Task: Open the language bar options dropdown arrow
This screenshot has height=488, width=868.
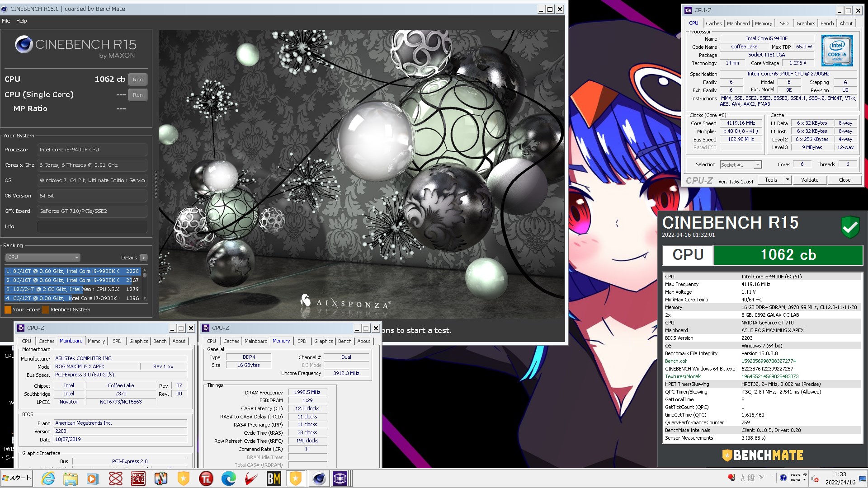Action: 804,480
